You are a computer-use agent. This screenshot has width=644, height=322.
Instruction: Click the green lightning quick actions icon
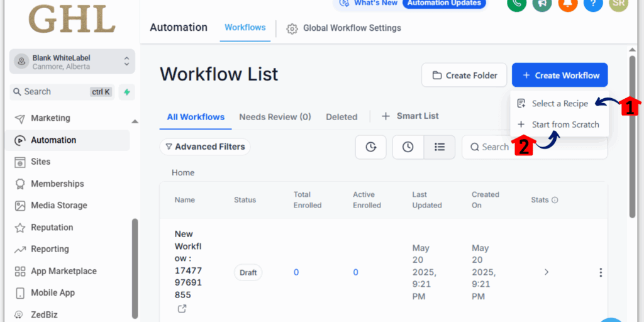click(x=127, y=92)
